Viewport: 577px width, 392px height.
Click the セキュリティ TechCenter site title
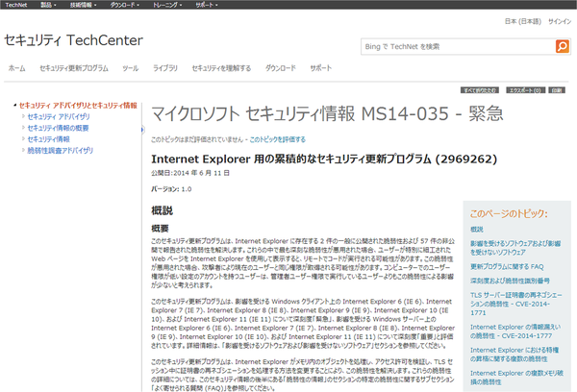pos(74,40)
